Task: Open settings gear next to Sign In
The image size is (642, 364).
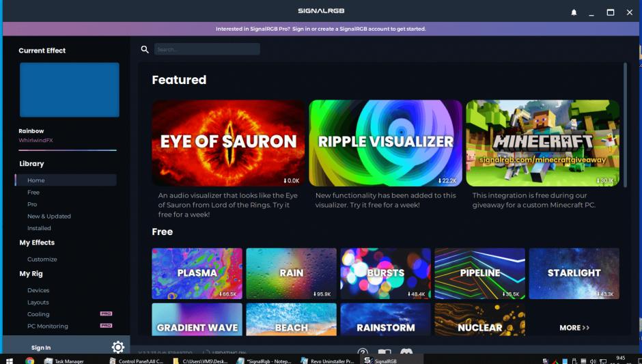Action: point(118,347)
